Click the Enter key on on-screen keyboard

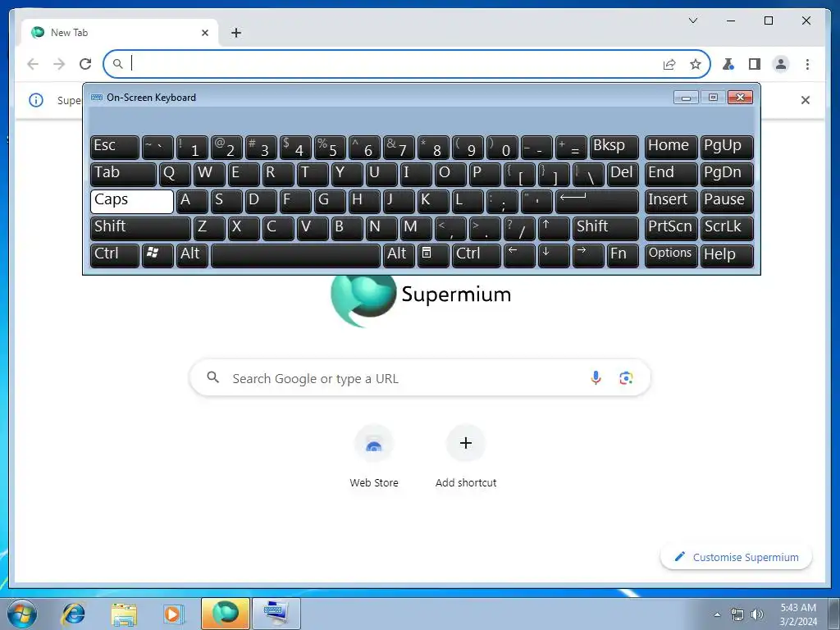pyautogui.click(x=597, y=202)
